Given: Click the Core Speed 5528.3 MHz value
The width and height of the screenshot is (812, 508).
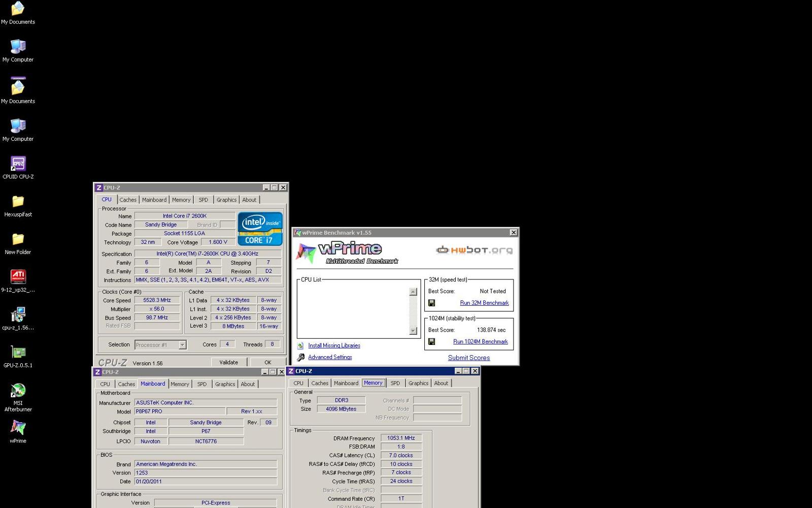Looking at the screenshot, I should coord(157,300).
